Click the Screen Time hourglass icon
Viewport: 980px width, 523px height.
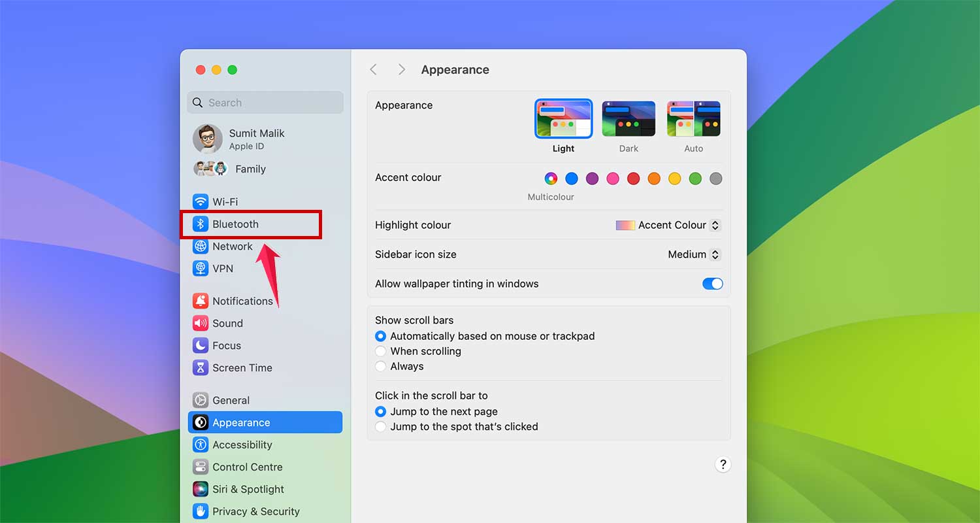[x=201, y=367]
